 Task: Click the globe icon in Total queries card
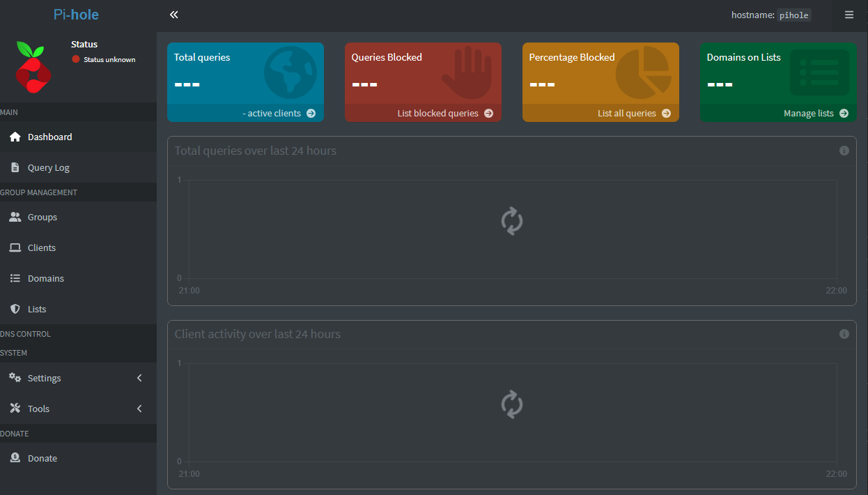pyautogui.click(x=290, y=73)
